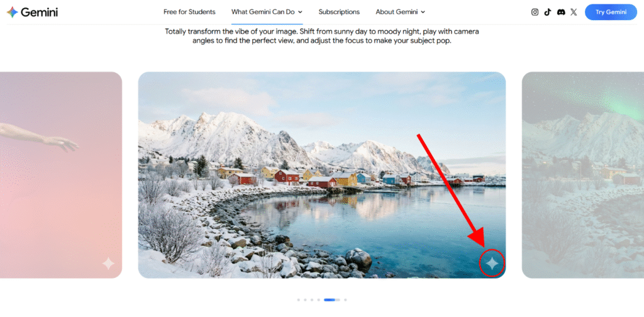This screenshot has height=317, width=644.
Task: Expand the About Gemini dropdown
Action: point(401,12)
